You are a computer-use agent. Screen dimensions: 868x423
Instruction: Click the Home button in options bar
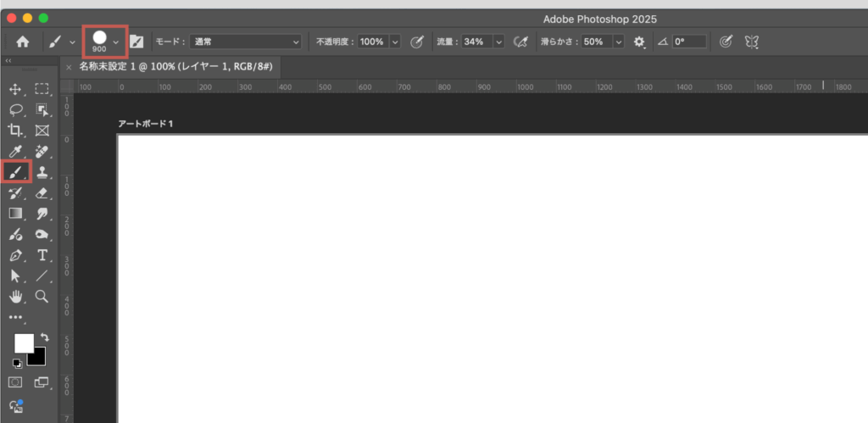(23, 42)
